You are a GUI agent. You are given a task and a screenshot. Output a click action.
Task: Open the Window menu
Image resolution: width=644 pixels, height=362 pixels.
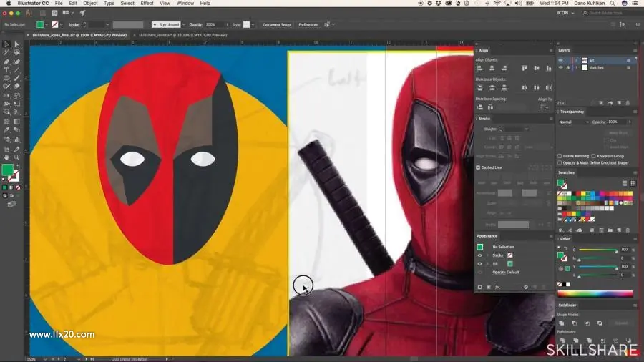[185, 4]
